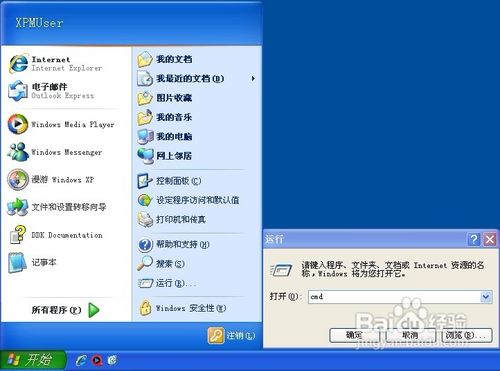Click the 打印机和传真 label text

[x=181, y=220]
